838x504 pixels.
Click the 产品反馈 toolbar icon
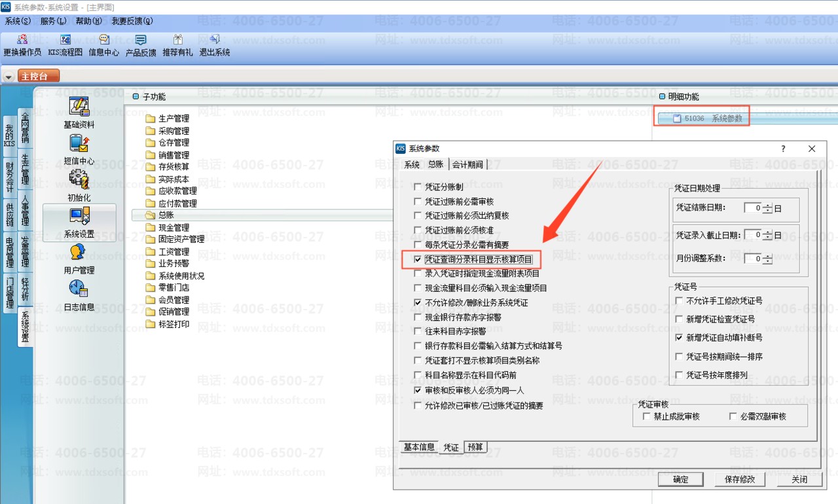point(141,40)
